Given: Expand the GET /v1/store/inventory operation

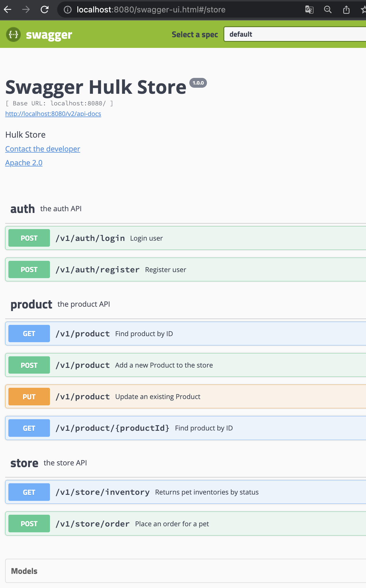Looking at the screenshot, I should point(102,492).
